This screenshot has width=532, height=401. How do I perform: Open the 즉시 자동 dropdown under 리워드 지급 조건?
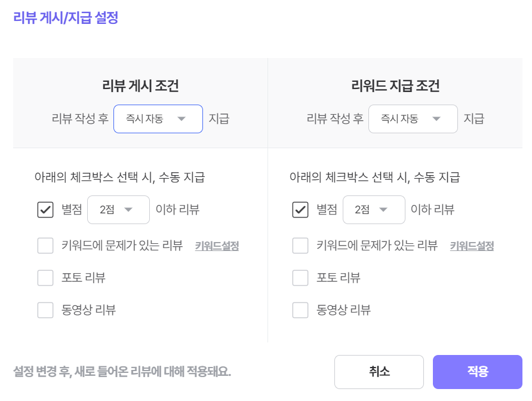(413, 119)
